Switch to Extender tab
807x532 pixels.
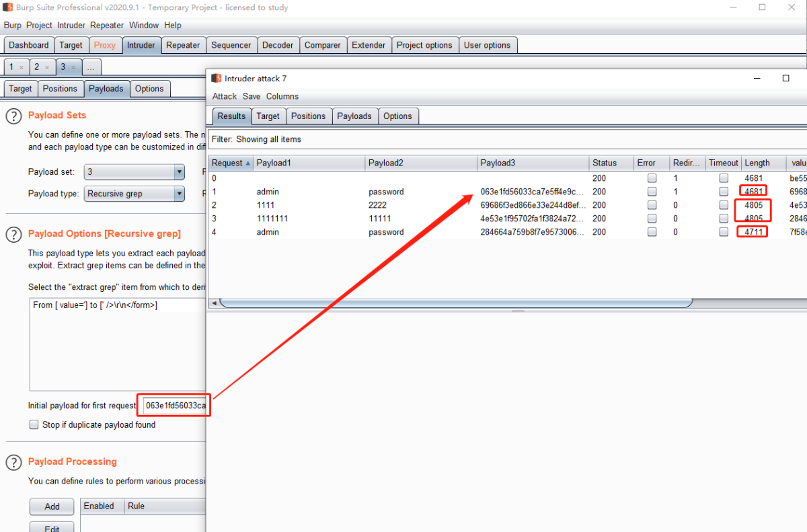(369, 45)
